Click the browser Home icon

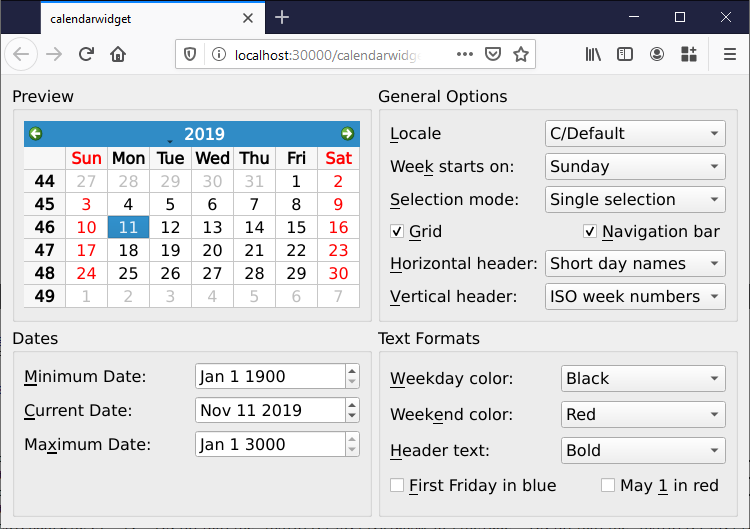pos(118,55)
